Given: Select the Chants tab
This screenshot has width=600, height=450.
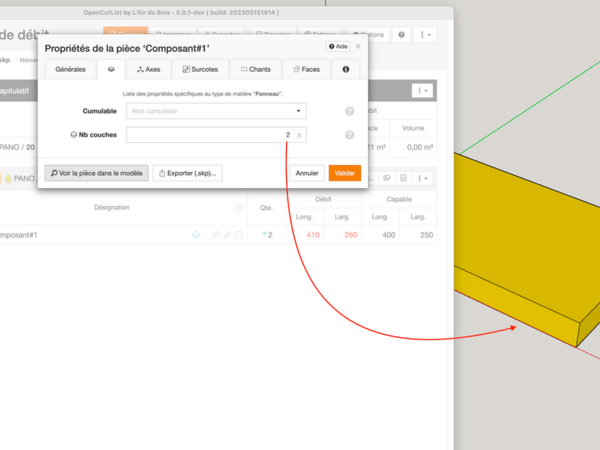Looking at the screenshot, I should coord(257,70).
